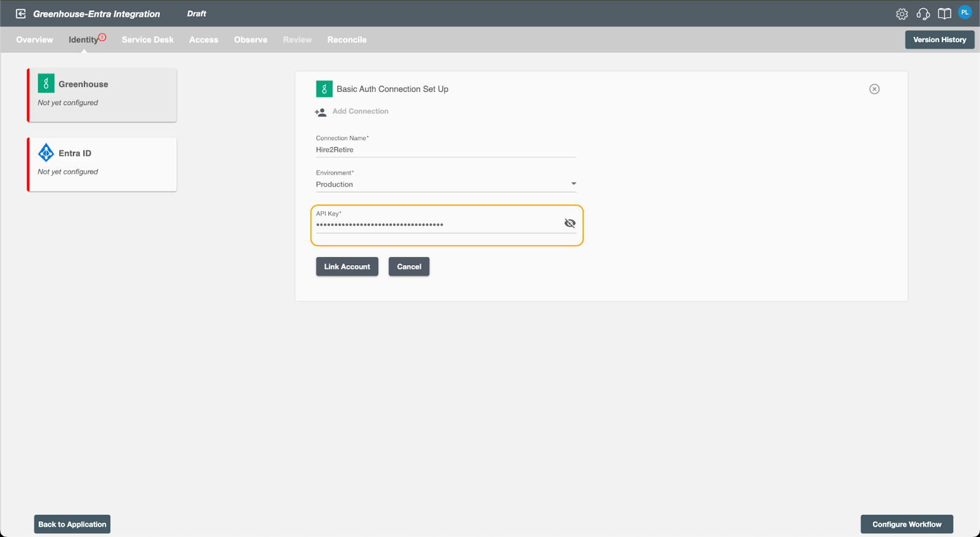Cancel the connection setup
This screenshot has width=980, height=537.
[409, 266]
